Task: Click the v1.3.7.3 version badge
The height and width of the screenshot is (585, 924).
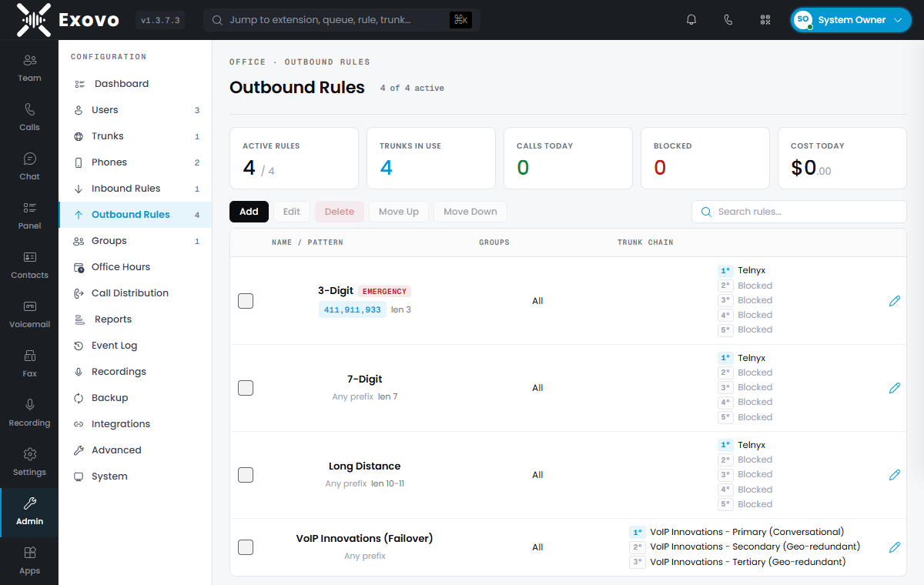Action: (x=160, y=20)
